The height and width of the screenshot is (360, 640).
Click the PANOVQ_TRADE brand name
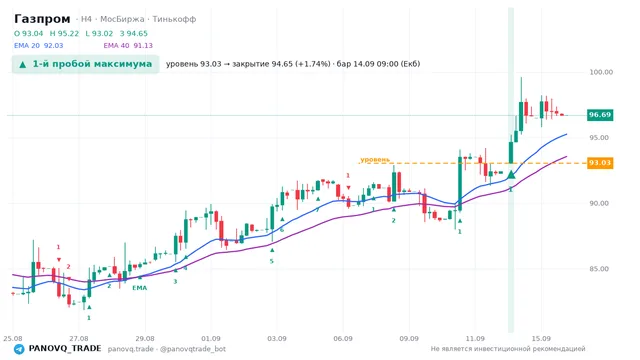point(65,349)
